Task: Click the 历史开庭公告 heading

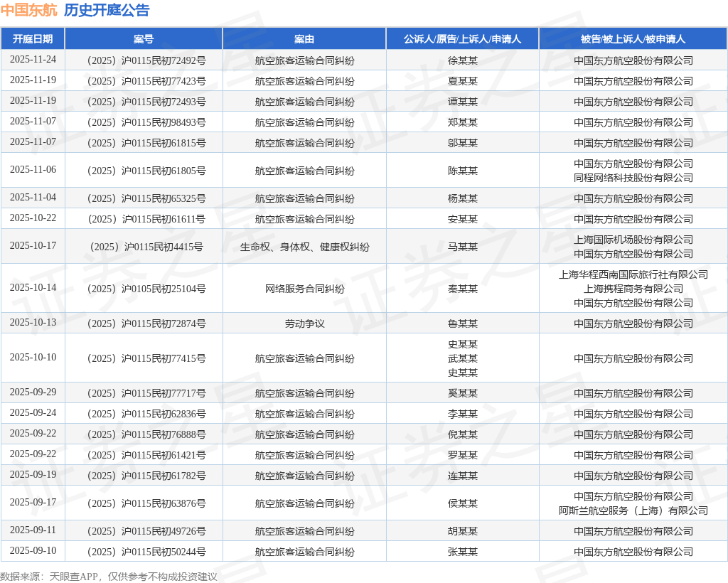Action: point(107,10)
